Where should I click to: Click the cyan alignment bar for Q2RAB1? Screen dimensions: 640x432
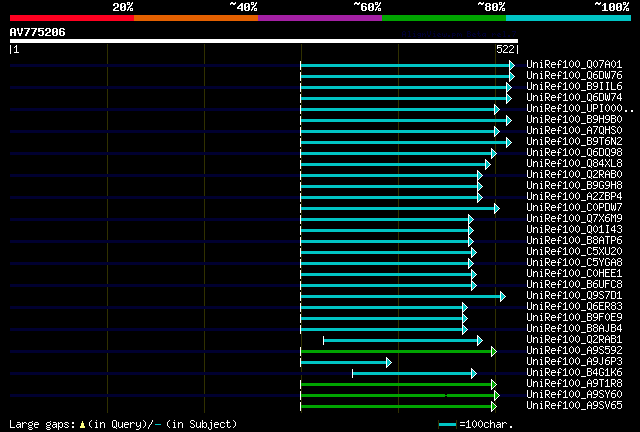pyautogui.click(x=403, y=341)
